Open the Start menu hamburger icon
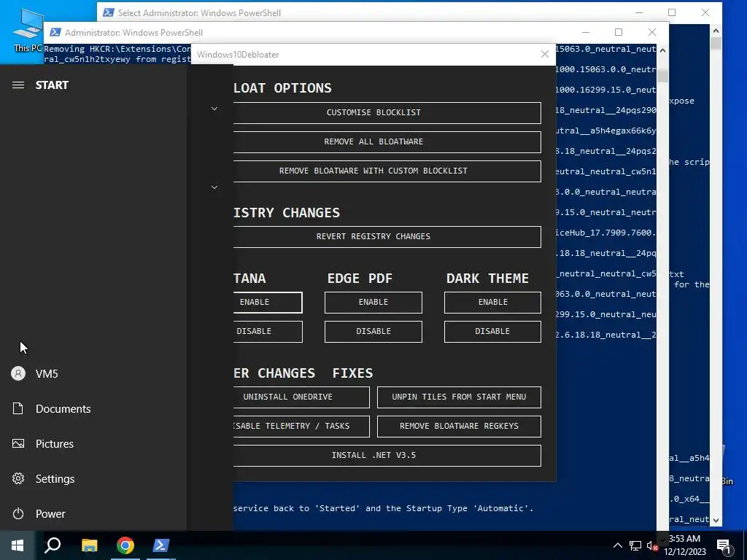Viewport: 747px width, 560px height. (x=18, y=85)
